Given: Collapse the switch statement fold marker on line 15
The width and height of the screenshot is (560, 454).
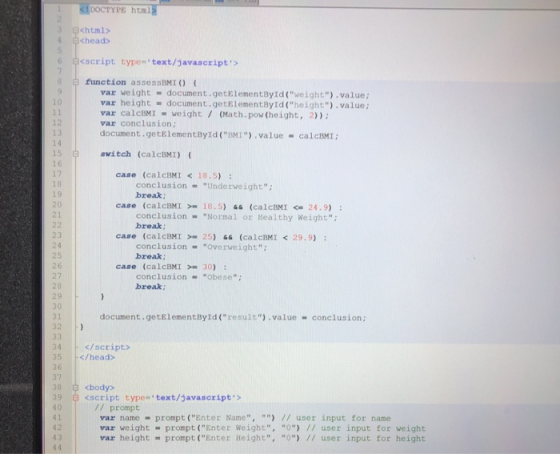Looking at the screenshot, I should coord(75,154).
